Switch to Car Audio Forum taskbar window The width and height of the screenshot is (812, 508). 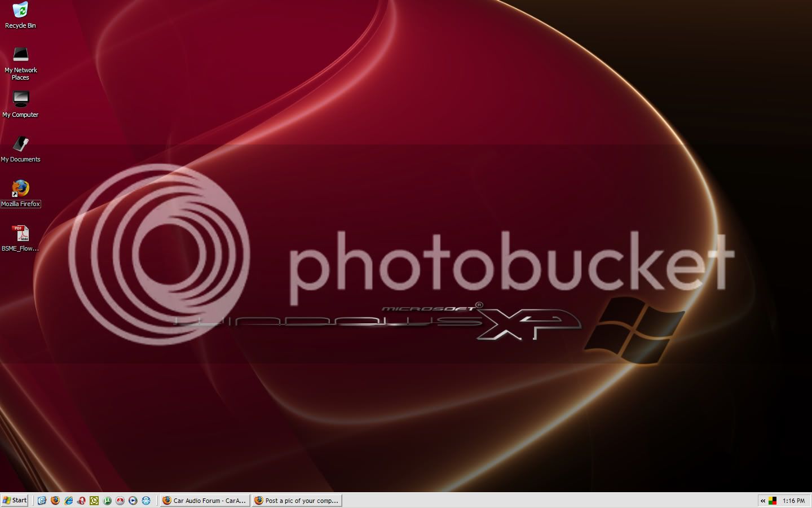(x=205, y=500)
